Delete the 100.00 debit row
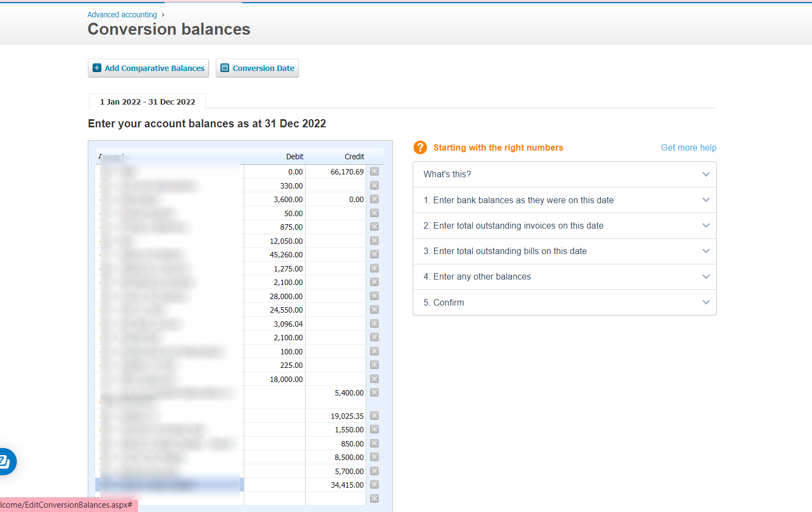Image resolution: width=812 pixels, height=512 pixels. coord(374,351)
